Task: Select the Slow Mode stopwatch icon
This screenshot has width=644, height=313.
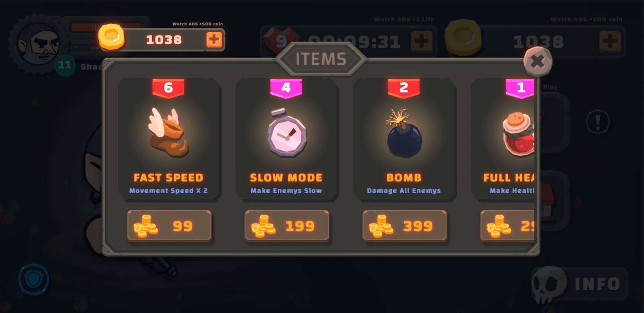Action: tap(286, 132)
